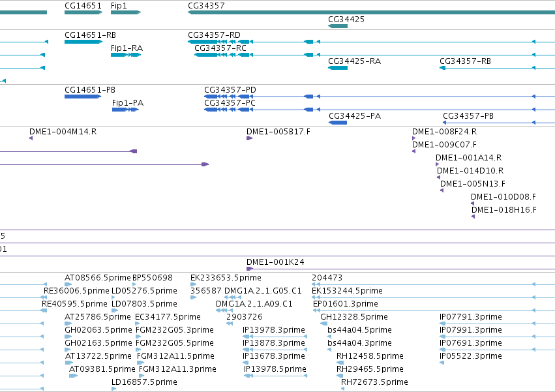Click the LD16857.5prime EST label

click(144, 382)
